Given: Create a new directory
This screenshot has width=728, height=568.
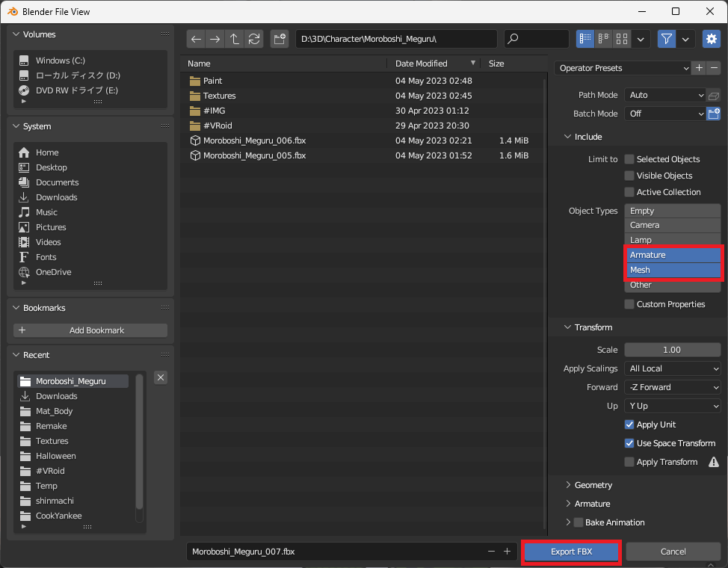Looking at the screenshot, I should point(280,39).
